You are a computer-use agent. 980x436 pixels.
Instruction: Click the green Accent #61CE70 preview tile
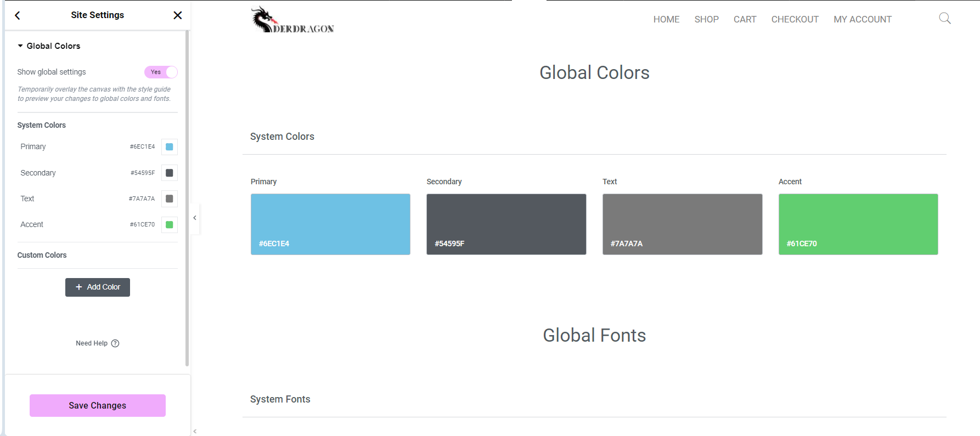[x=858, y=224]
